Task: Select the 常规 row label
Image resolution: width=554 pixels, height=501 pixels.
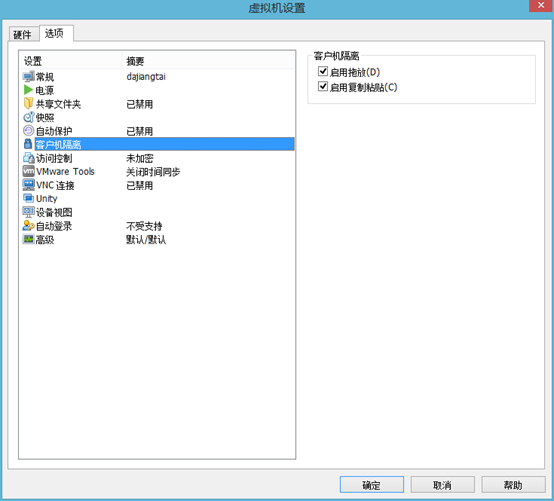Action: 45,77
